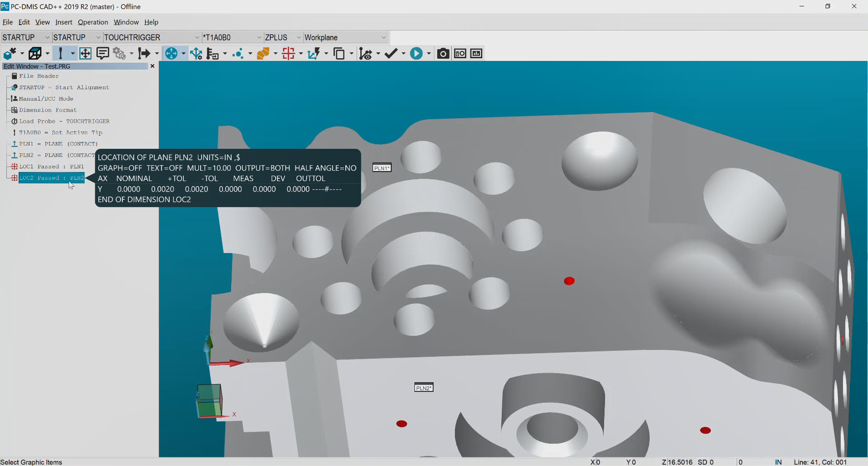Expand the ZPLUS workplane dropdown
Screen dimensions: 868x466
pos(298,37)
